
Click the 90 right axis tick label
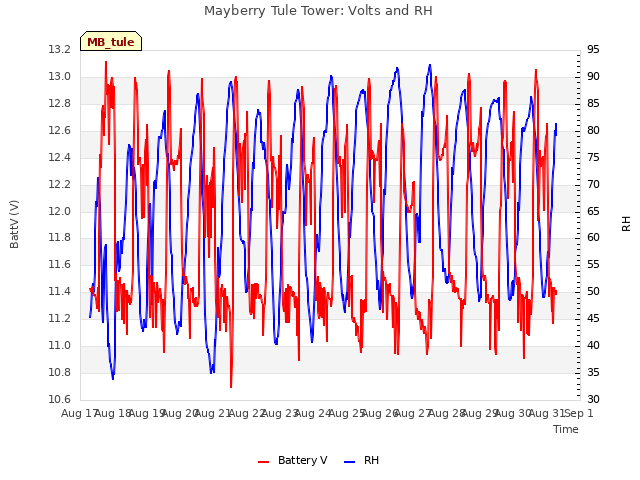pos(593,76)
